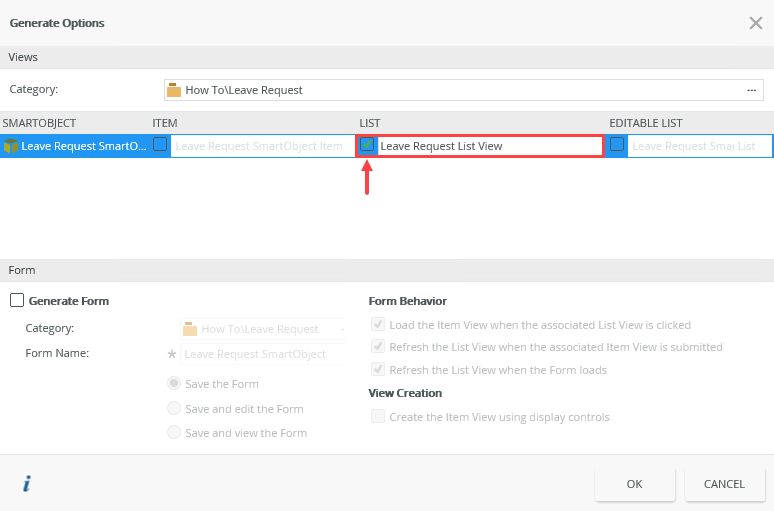Enable the Editable List view checkbox
The height and width of the screenshot is (511, 774).
click(x=617, y=144)
